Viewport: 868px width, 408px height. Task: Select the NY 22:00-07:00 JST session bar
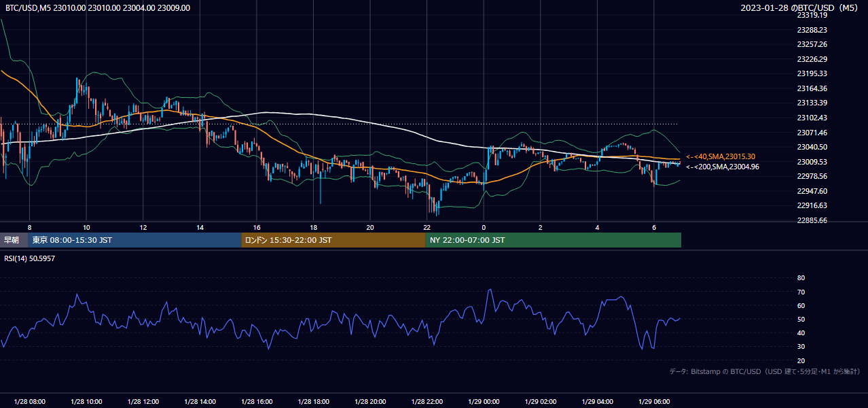coord(554,240)
